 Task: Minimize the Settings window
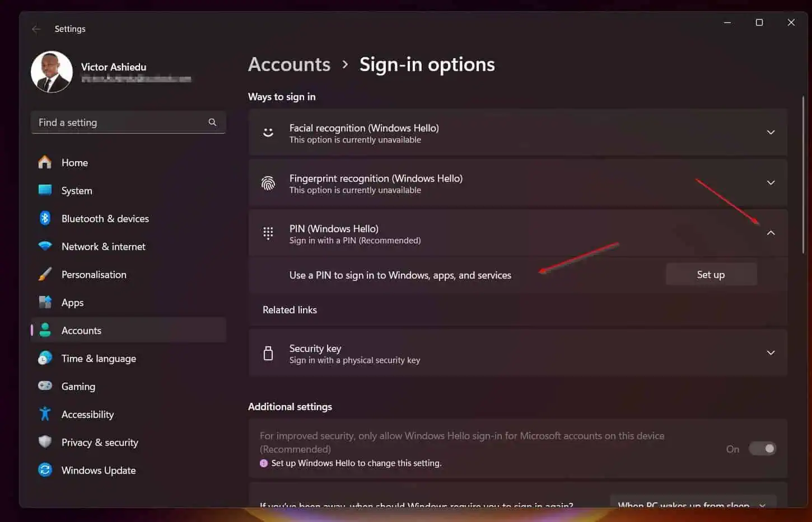pyautogui.click(x=727, y=22)
